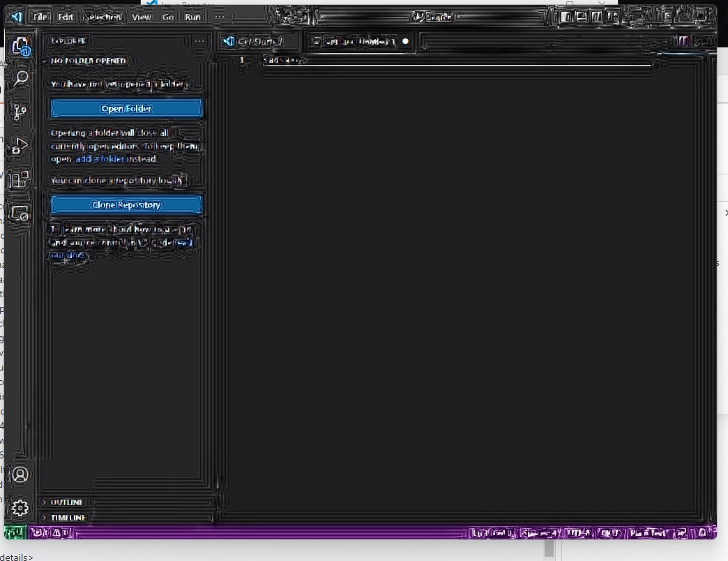Change end of line sequence CRLF
728x561 pixels.
609,532
